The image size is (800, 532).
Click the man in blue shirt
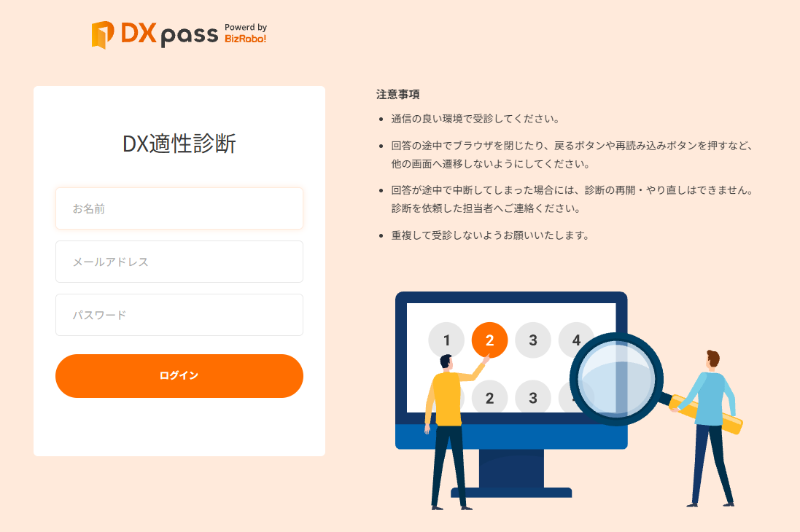(709, 429)
